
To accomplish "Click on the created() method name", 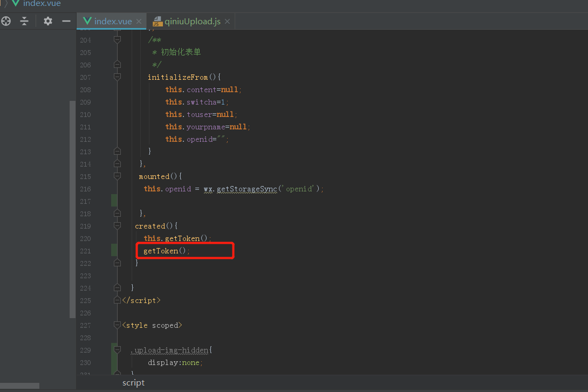I will pyautogui.click(x=150, y=226).
